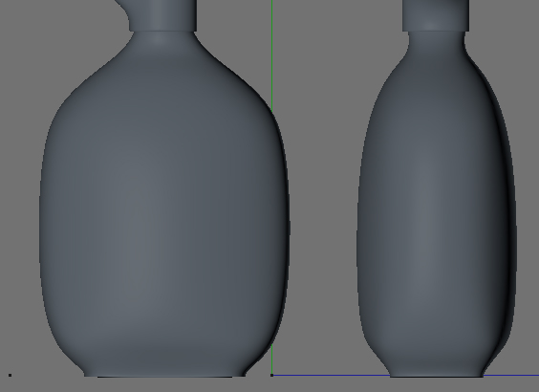
Task: Click the cylindrical neck of the left bottle
Action: [162, 15]
